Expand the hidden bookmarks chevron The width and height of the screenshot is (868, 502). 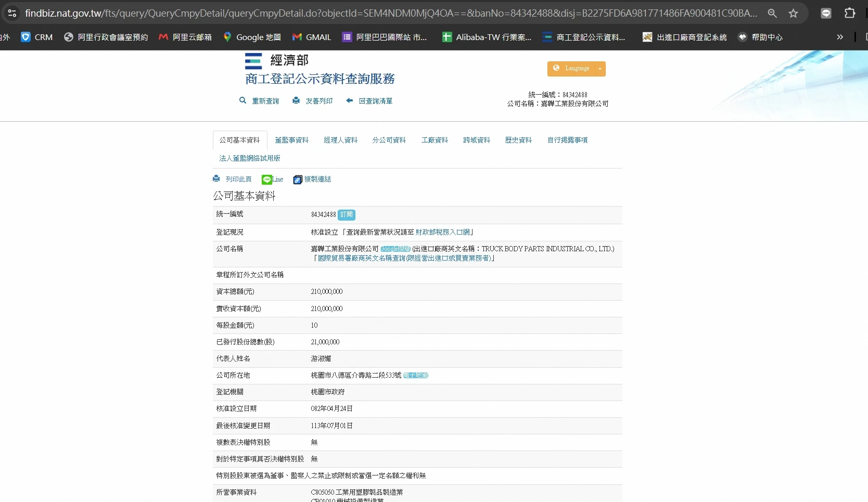(x=839, y=37)
